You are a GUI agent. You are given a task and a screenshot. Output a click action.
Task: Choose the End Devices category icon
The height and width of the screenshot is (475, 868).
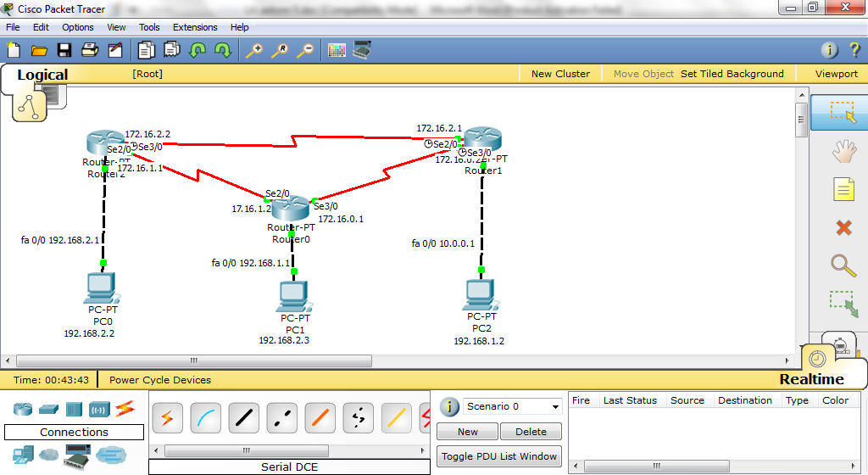(x=23, y=455)
